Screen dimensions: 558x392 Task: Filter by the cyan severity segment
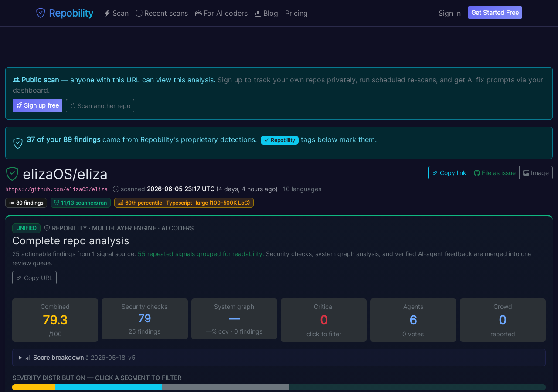pyautogui.click(x=108, y=387)
